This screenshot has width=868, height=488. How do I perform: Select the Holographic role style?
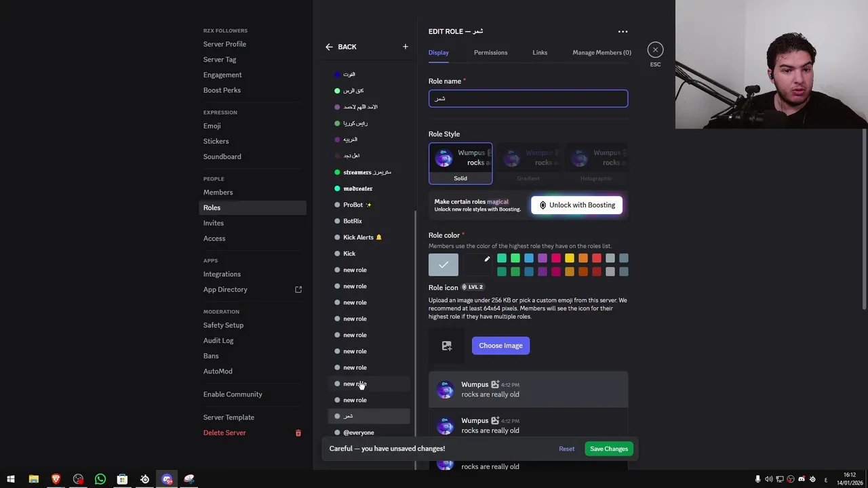[596, 163]
